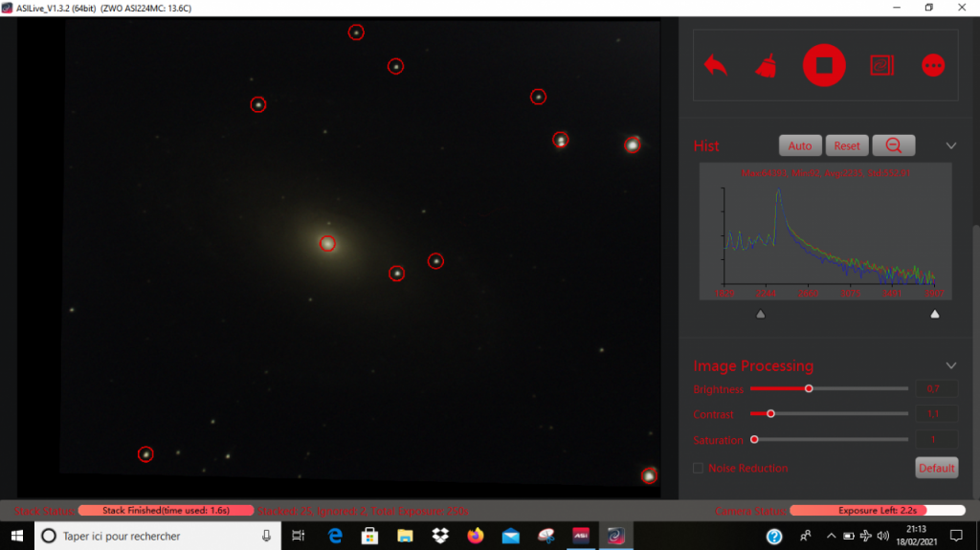Click the histogram black point triangle handle
Screen dimensions: 980x550
tap(761, 314)
